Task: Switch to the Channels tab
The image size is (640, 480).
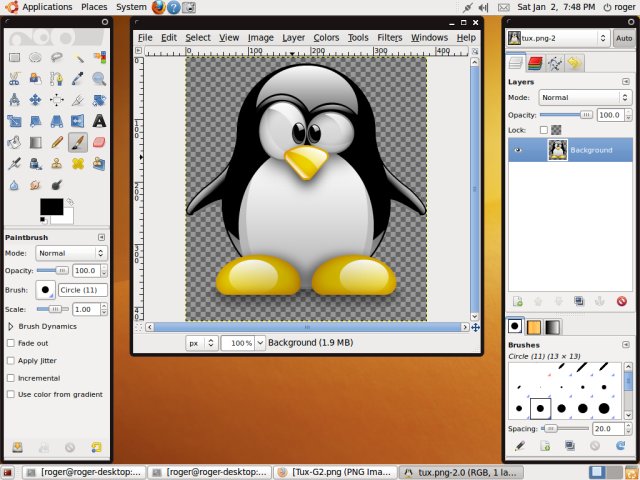Action: [x=535, y=63]
